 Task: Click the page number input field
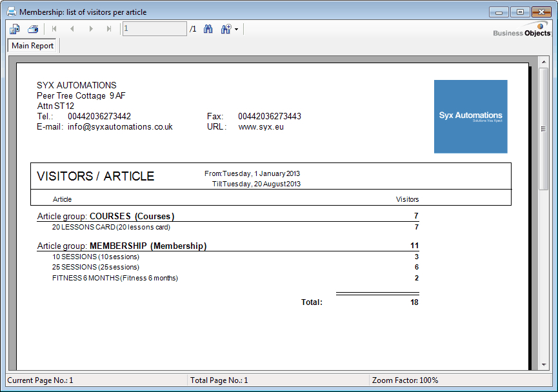[154, 29]
